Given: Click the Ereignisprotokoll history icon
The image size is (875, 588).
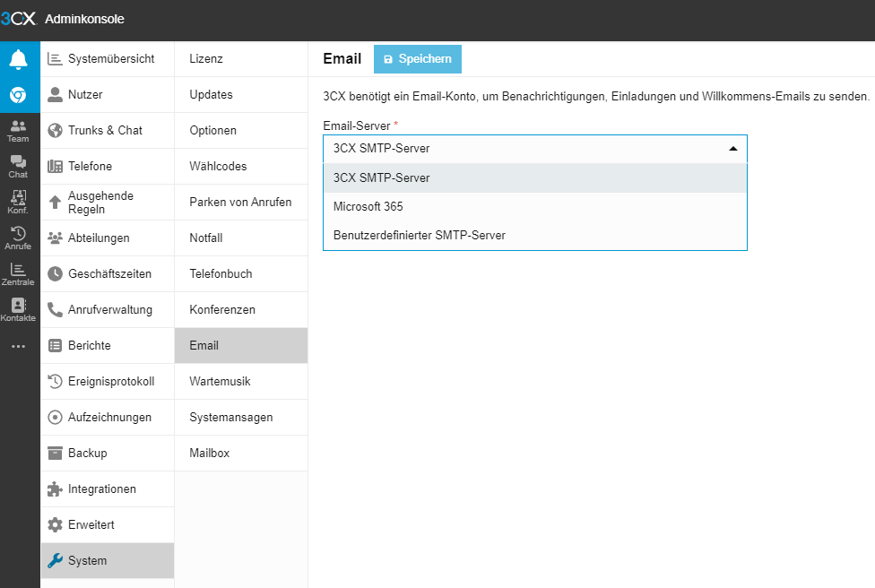Looking at the screenshot, I should 55,382.
